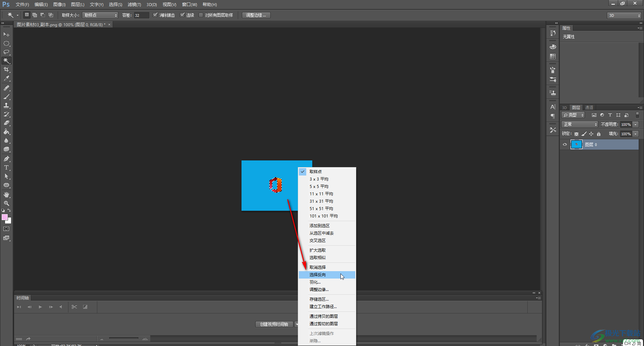Select the Paint Bucket tool

[x=6, y=132]
